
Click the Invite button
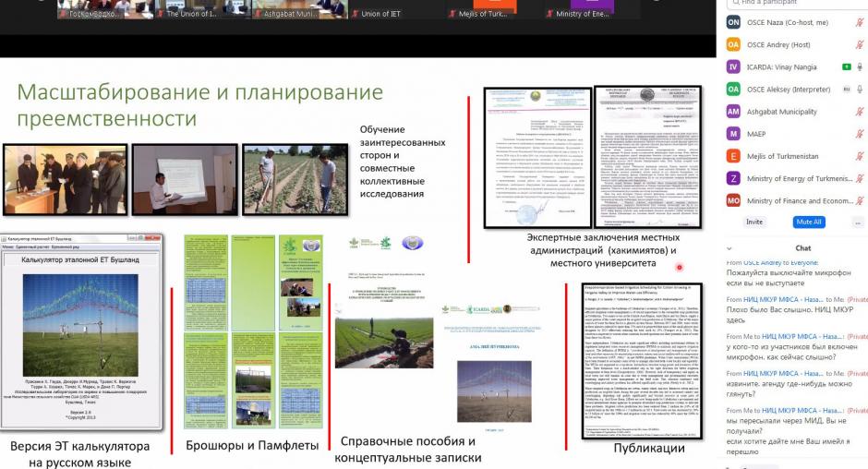pos(754,222)
